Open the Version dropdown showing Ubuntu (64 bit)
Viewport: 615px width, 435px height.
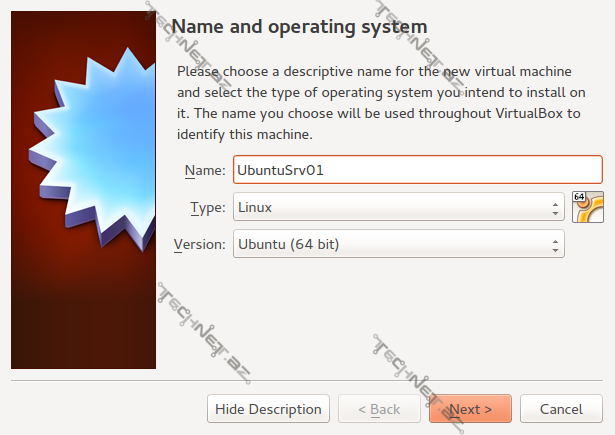pyautogui.click(x=398, y=244)
